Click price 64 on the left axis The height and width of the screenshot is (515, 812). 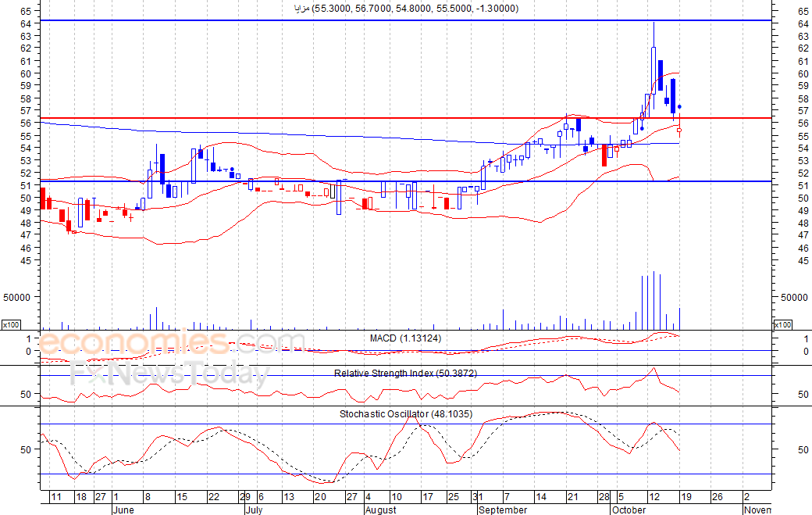[x=26, y=23]
